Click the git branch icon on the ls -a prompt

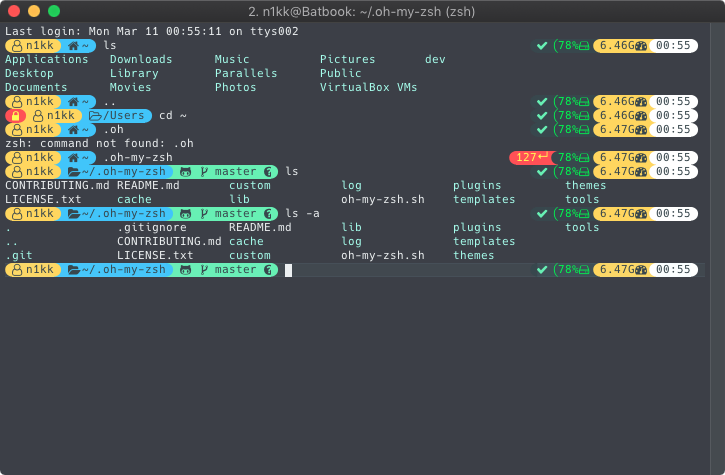pyautogui.click(x=204, y=214)
